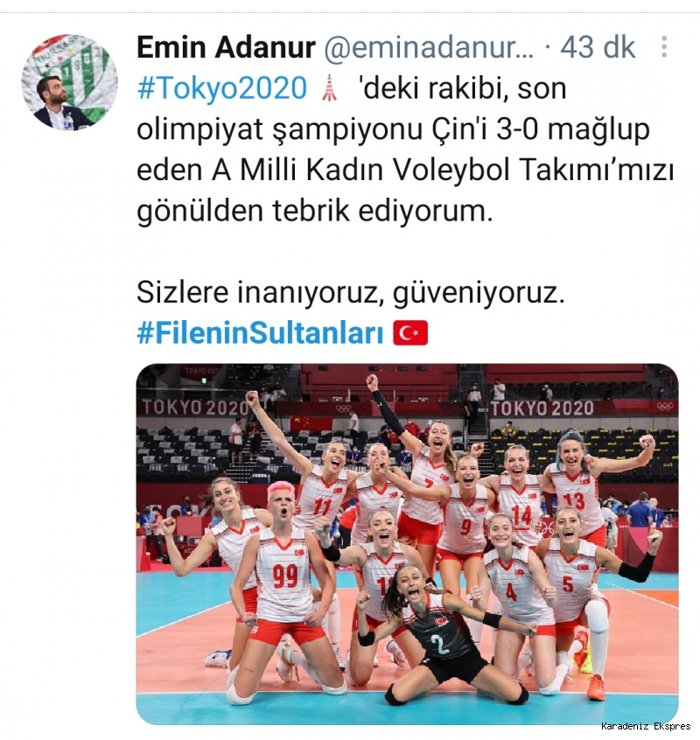Viewport: 700px width, 740px height.
Task: Click the 'Sizlere inanıyoruz, güveniyoruz.' text
Action: [x=351, y=293]
